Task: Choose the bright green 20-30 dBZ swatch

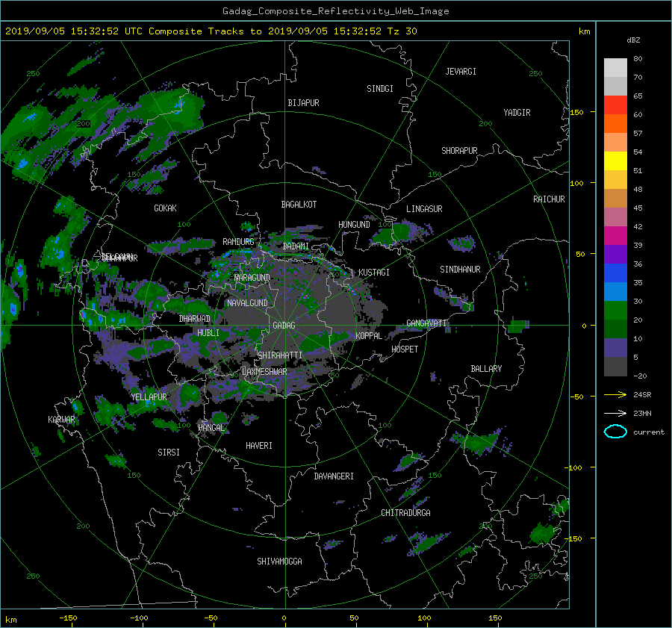Action: (x=615, y=311)
